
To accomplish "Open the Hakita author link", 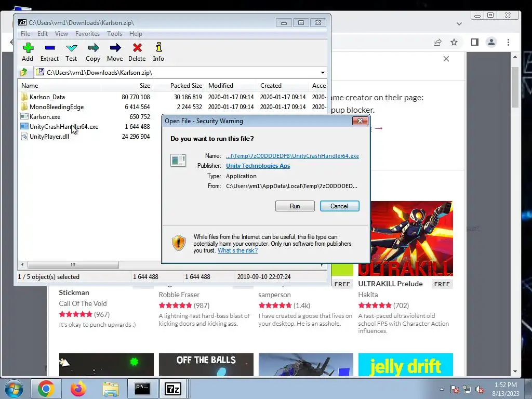I will [x=368, y=295].
